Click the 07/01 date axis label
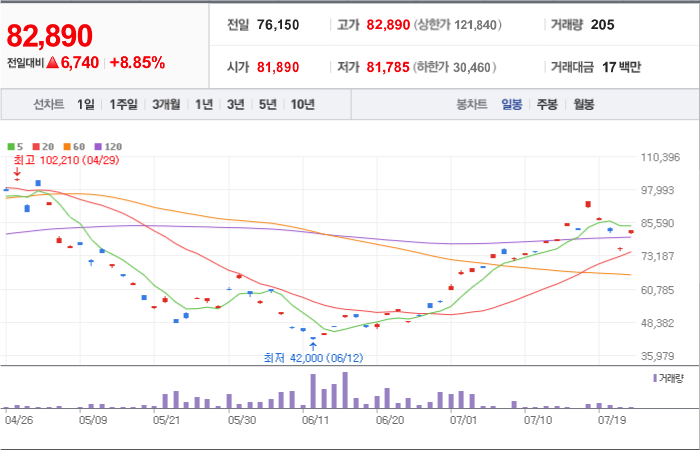This screenshot has height=450, width=700. (464, 420)
